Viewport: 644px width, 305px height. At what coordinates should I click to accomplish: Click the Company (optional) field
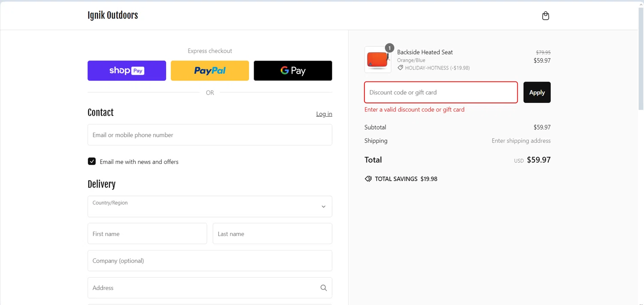pyautogui.click(x=210, y=261)
